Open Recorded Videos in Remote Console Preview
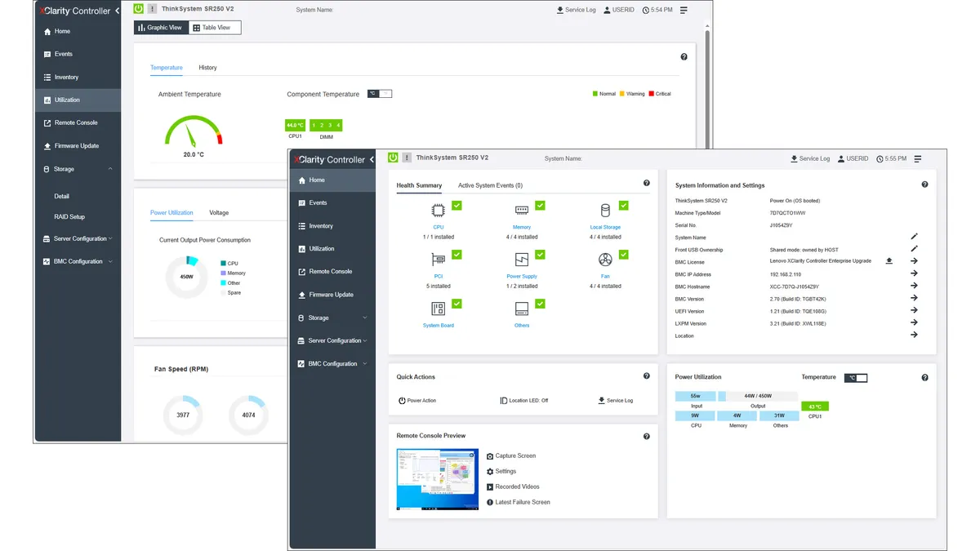980x551 pixels. pyautogui.click(x=513, y=487)
